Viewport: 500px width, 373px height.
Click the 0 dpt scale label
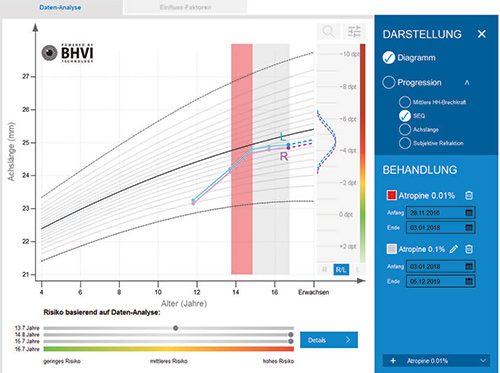346,214
